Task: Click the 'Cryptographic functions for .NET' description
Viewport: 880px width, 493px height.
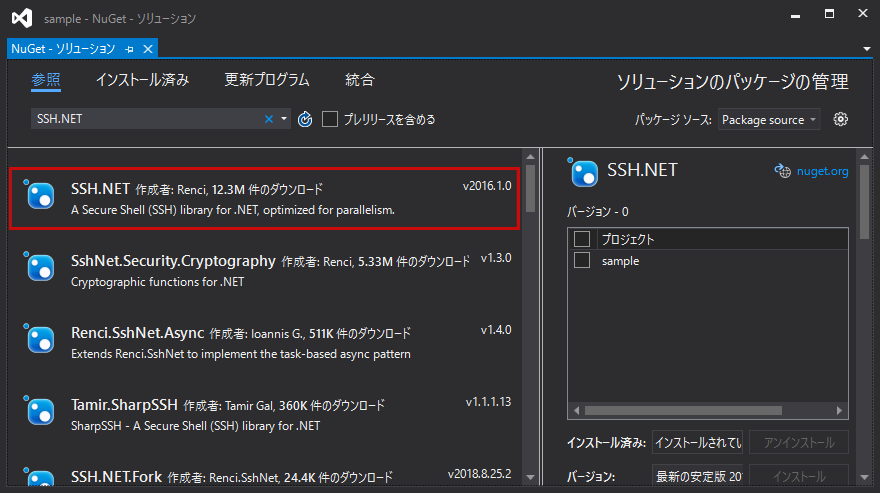Action: click(x=158, y=282)
